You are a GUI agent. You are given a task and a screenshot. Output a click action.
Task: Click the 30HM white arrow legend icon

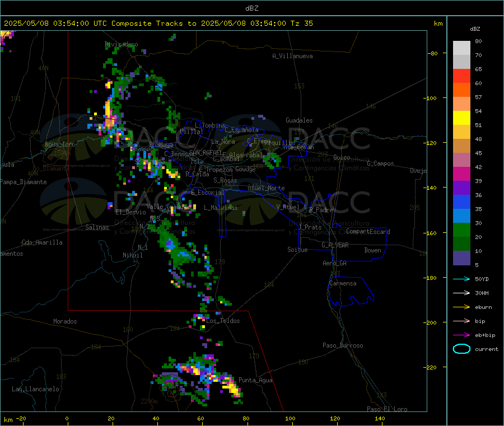pos(461,293)
